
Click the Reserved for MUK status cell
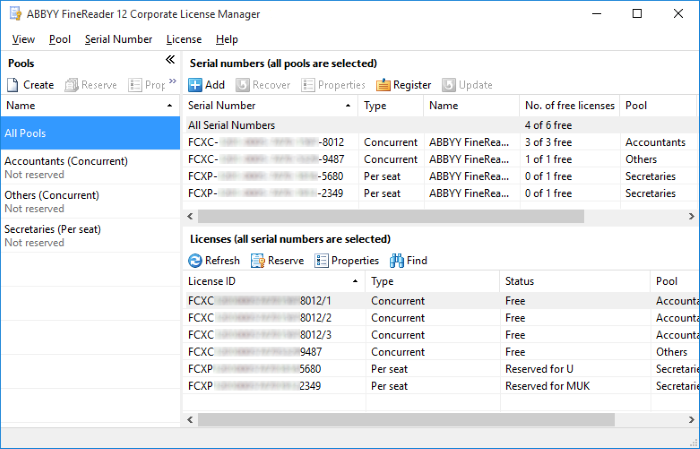click(575, 386)
